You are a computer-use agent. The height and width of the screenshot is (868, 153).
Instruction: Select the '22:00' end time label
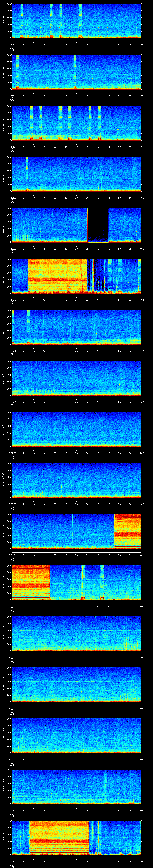pyautogui.click(x=141, y=402)
